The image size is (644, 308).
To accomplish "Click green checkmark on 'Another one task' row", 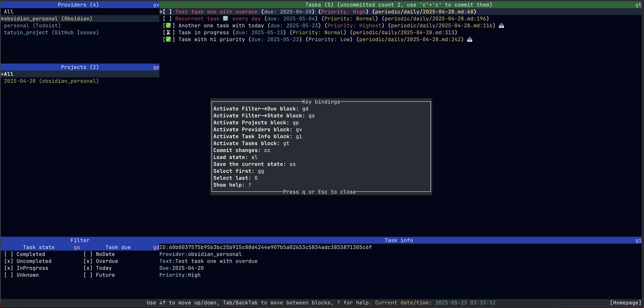I will tap(168, 26).
